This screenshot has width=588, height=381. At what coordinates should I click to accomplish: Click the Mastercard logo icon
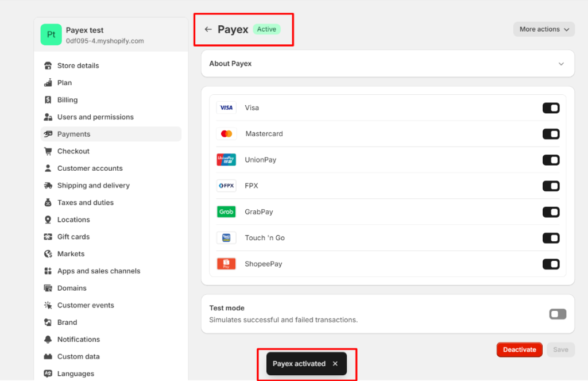click(x=226, y=133)
